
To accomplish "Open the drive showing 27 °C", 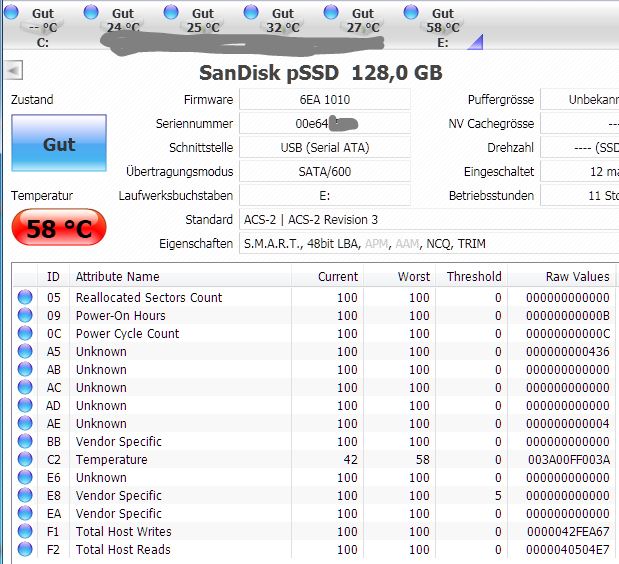I will (x=363, y=21).
